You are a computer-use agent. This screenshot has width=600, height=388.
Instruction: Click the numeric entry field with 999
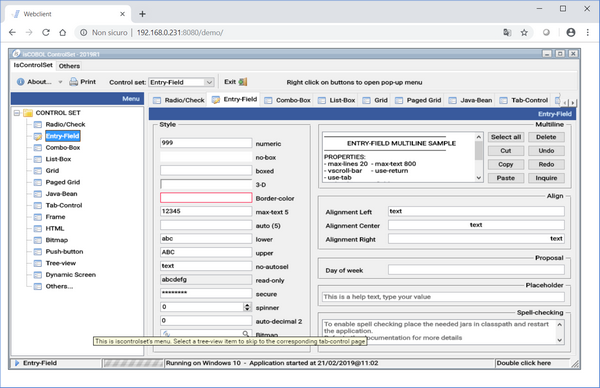(206, 143)
